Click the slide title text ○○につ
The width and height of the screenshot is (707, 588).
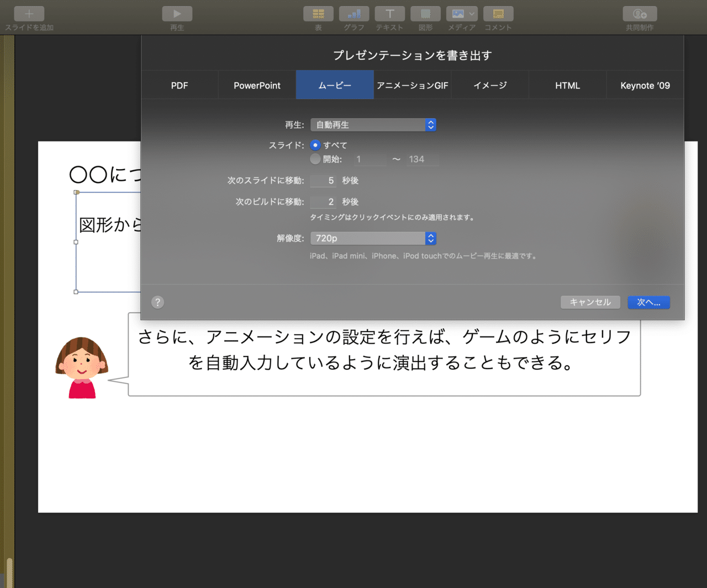coord(105,175)
